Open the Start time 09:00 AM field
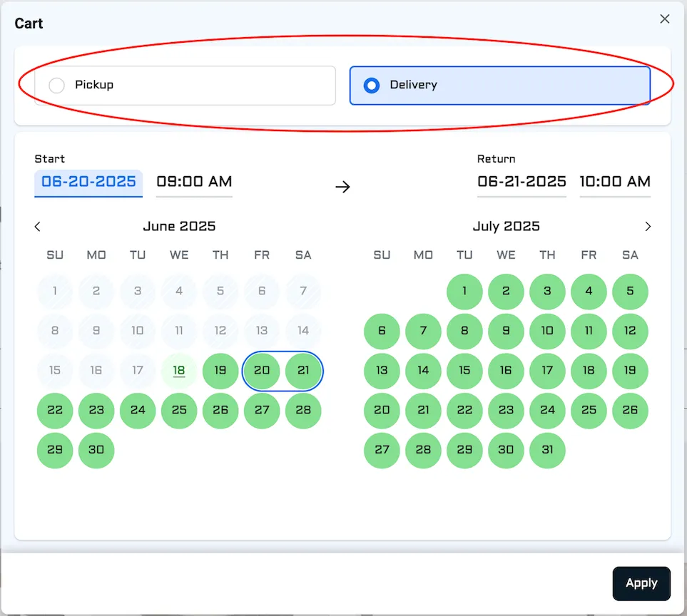Screen dimensions: 687x616 (x=194, y=182)
